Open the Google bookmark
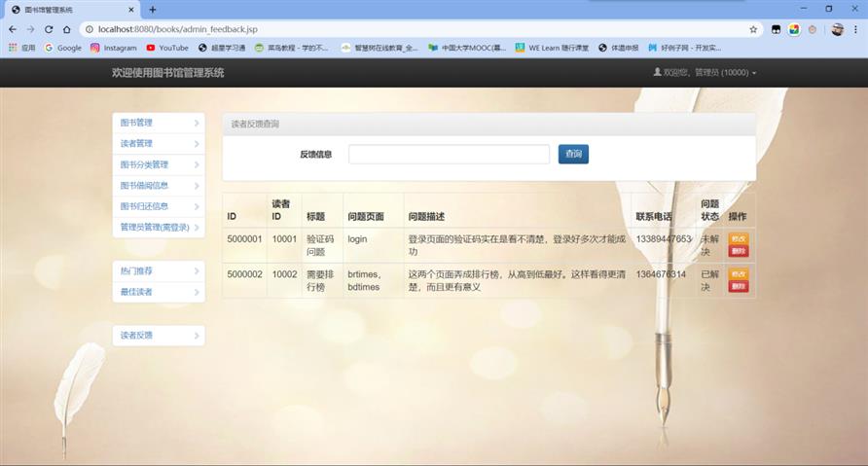Viewport: 868px width, 466px height. [x=63, y=48]
